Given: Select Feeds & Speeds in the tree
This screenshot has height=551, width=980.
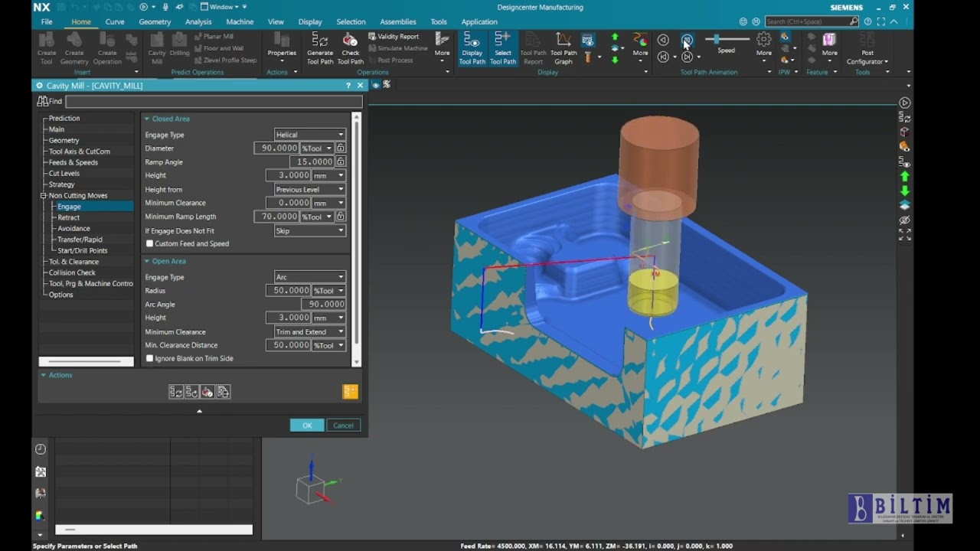Looking at the screenshot, I should click(x=73, y=162).
